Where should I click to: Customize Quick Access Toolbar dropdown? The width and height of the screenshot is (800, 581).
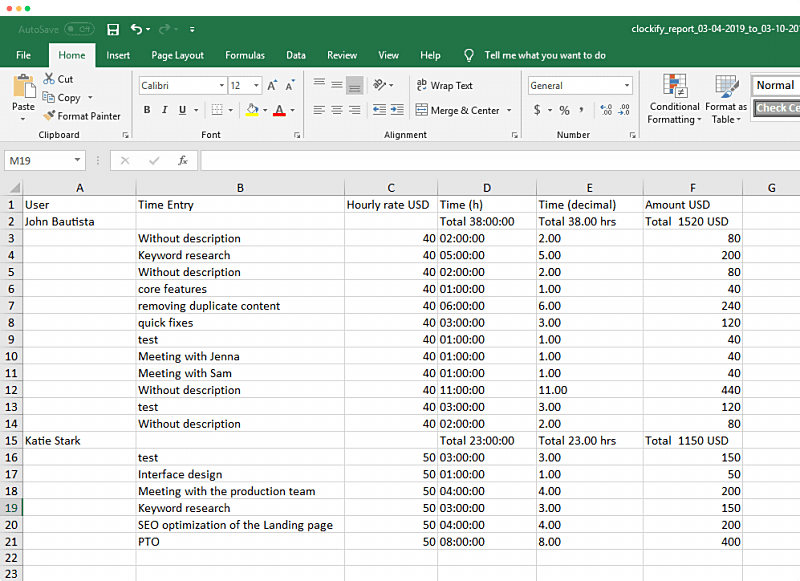pyautogui.click(x=192, y=30)
